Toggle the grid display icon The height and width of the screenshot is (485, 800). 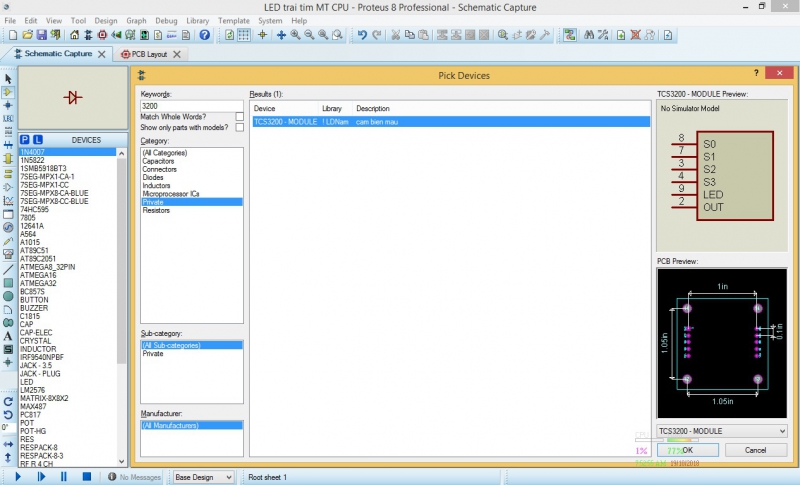[x=244, y=35]
